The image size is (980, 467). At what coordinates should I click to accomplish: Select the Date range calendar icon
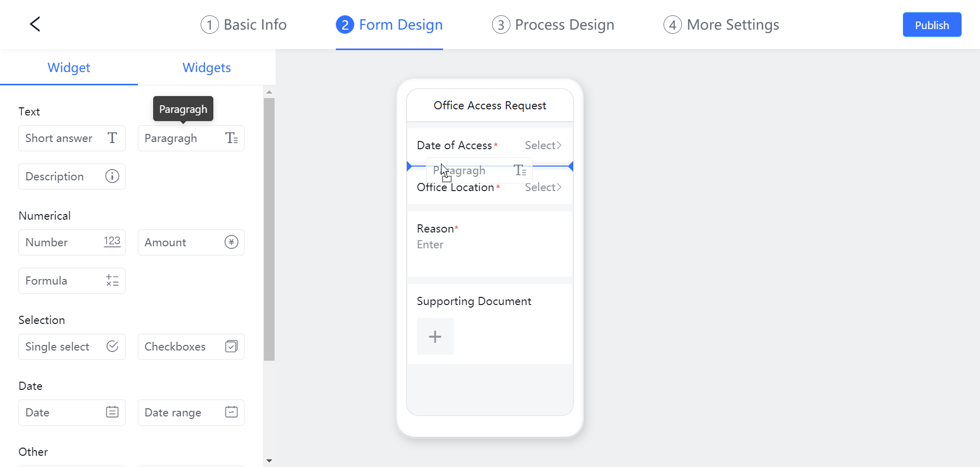point(231,412)
